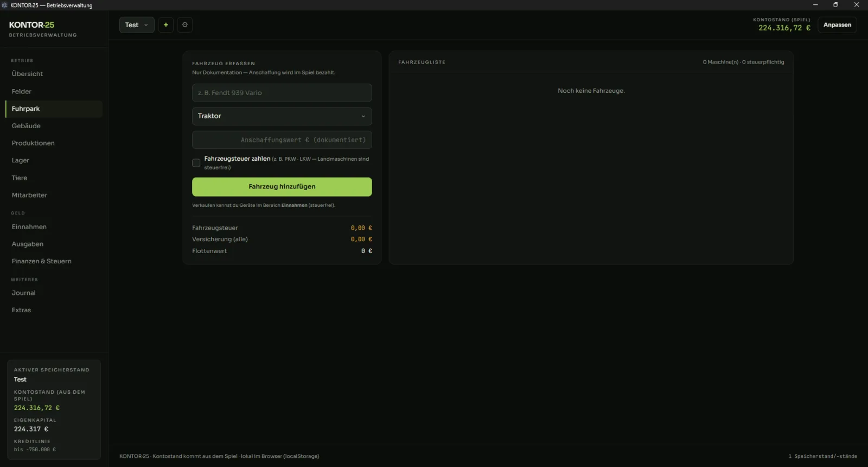Expand the Traktor vehicle type dropdown
Image resolution: width=868 pixels, height=467 pixels.
(282, 116)
